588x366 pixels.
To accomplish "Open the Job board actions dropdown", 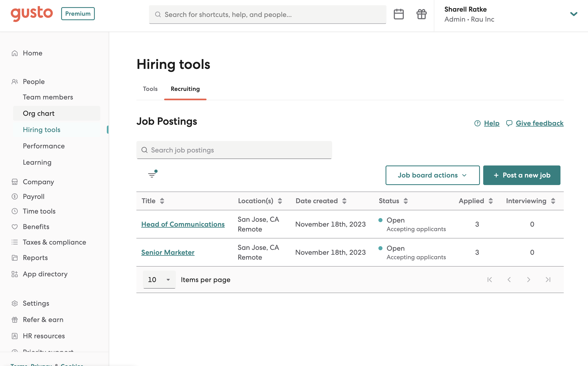I will click(x=432, y=175).
